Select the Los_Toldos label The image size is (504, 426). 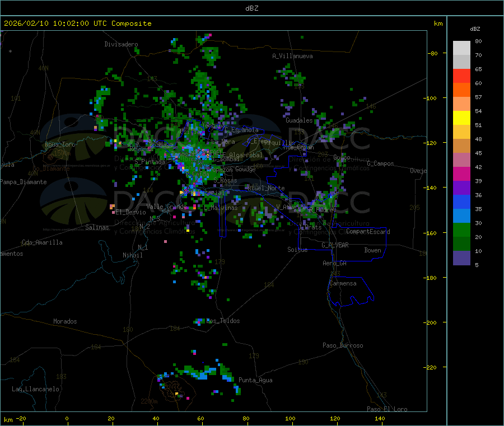tap(223, 321)
